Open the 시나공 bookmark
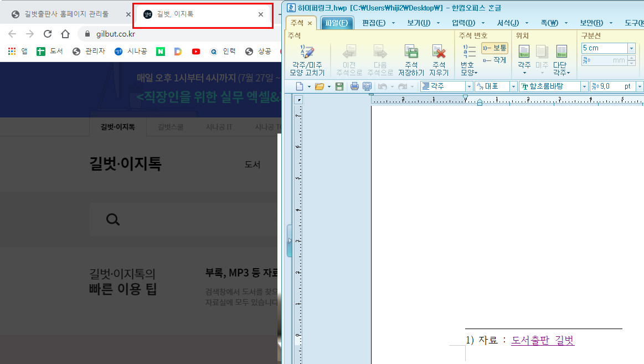 coord(131,52)
